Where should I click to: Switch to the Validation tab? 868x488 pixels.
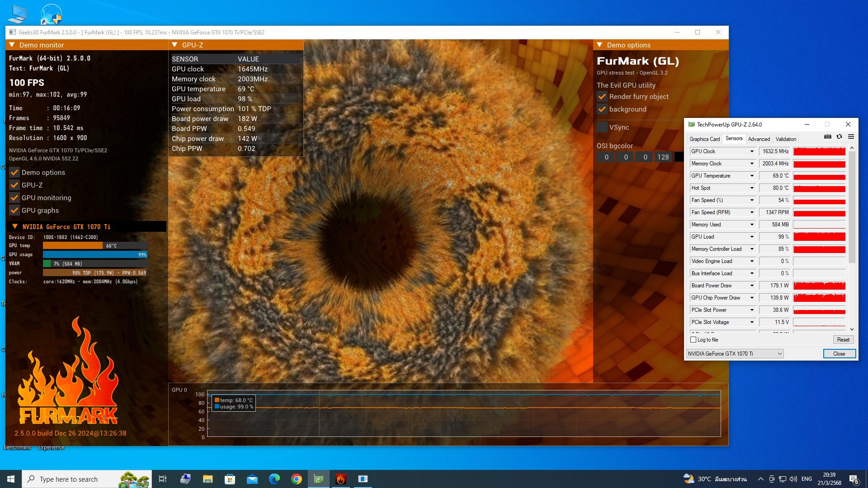pos(786,139)
